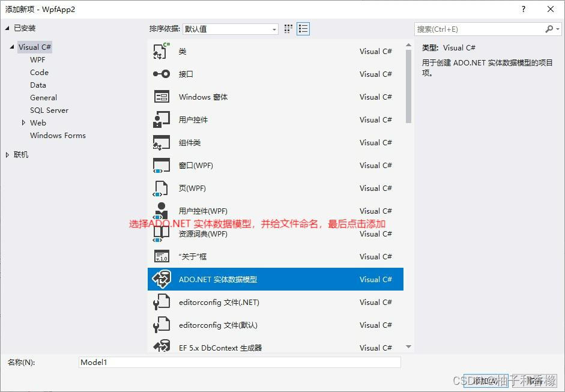565x392 pixels.
Task: Select the Data category
Action: (38, 85)
